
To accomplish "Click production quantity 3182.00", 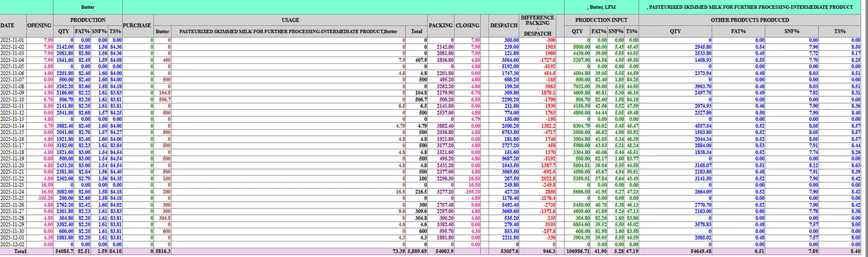I will pos(65,145).
